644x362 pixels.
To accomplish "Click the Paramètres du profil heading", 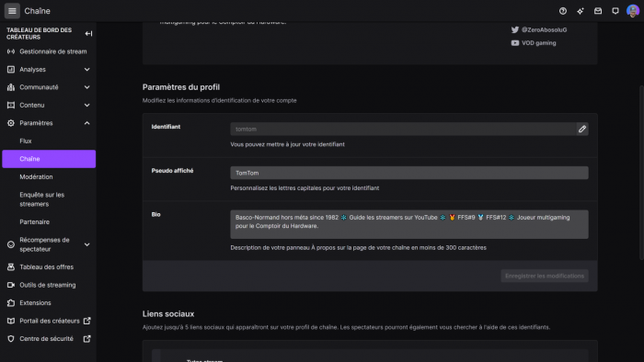I will point(180,87).
